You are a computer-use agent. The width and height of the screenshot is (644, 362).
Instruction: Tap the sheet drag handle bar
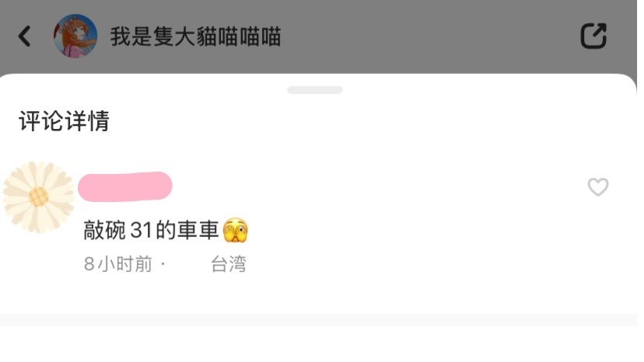coord(315,90)
